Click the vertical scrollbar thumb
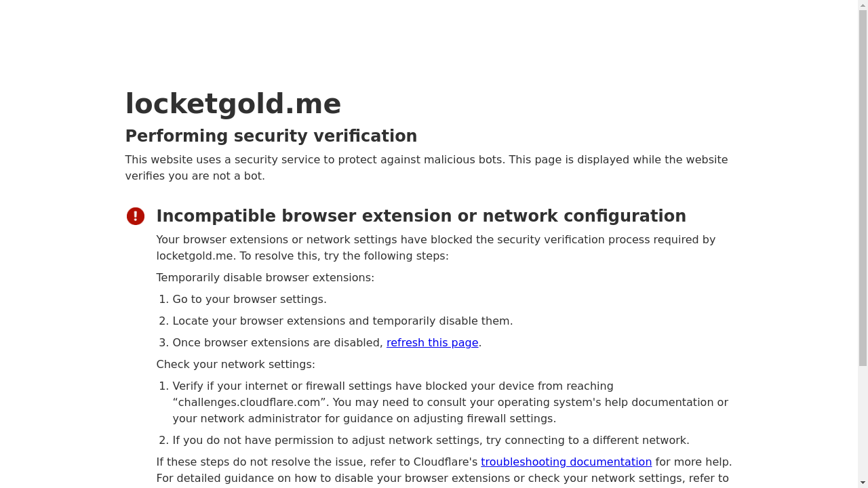 pyautogui.click(x=863, y=183)
